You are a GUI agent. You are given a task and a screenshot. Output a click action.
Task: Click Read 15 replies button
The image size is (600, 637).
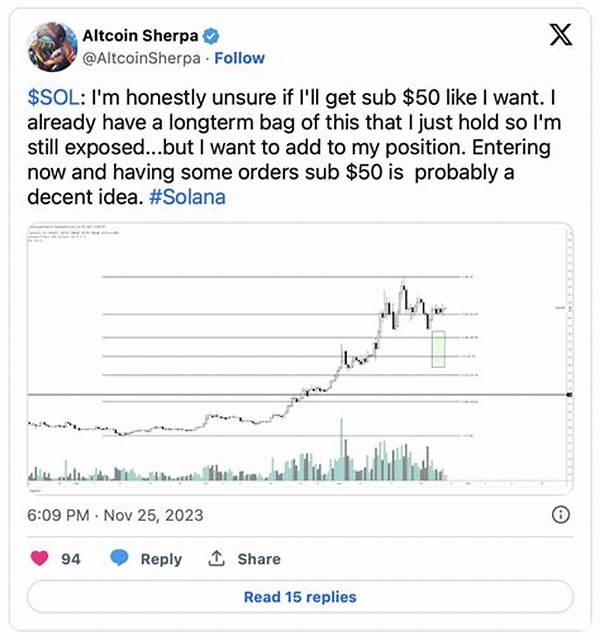[300, 597]
